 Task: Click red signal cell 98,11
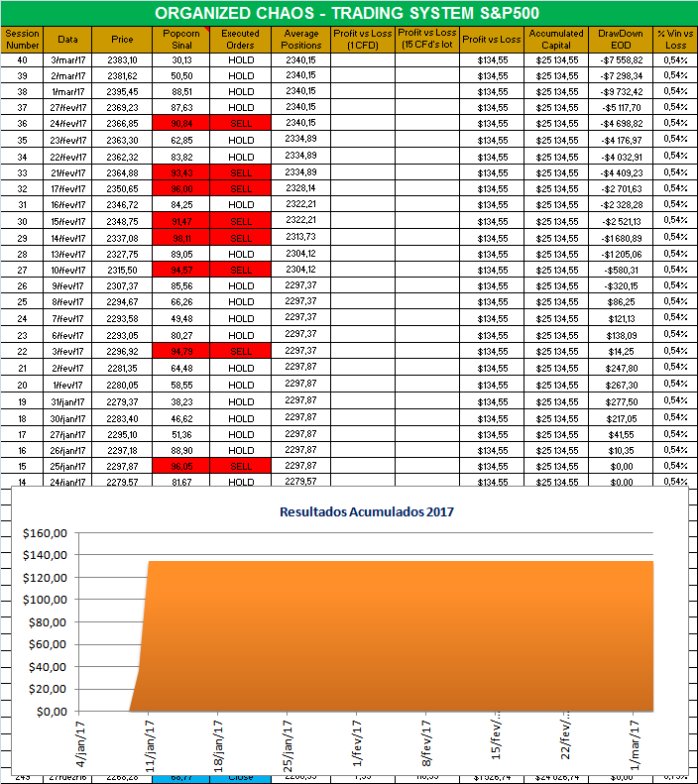tap(181, 238)
